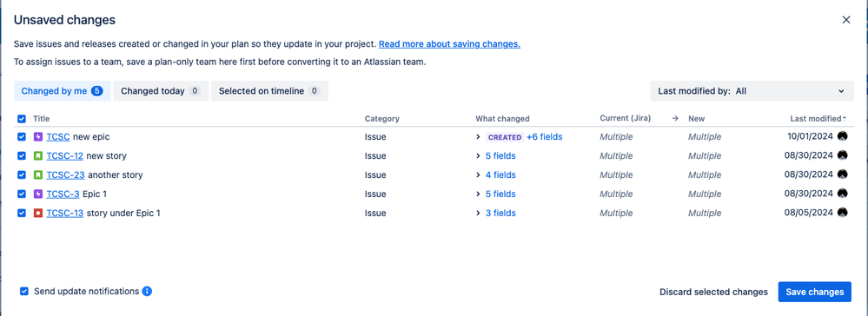
Task: Sort by the Last modified column header
Action: 818,118
